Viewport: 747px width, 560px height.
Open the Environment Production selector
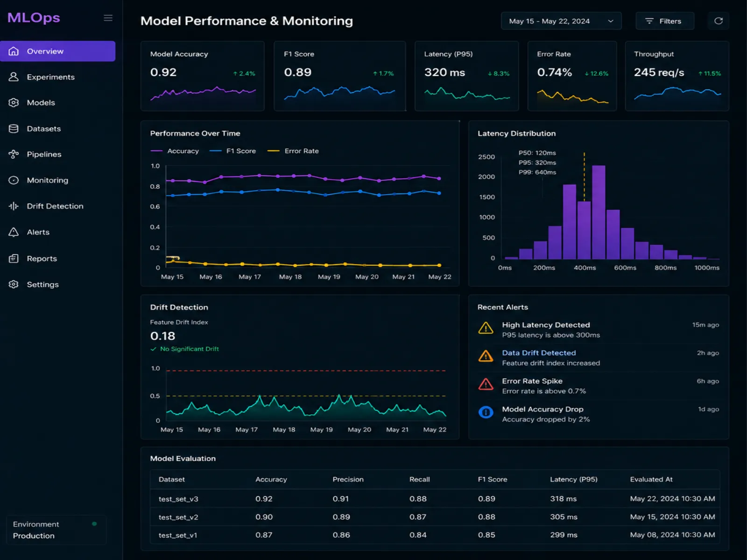point(56,530)
